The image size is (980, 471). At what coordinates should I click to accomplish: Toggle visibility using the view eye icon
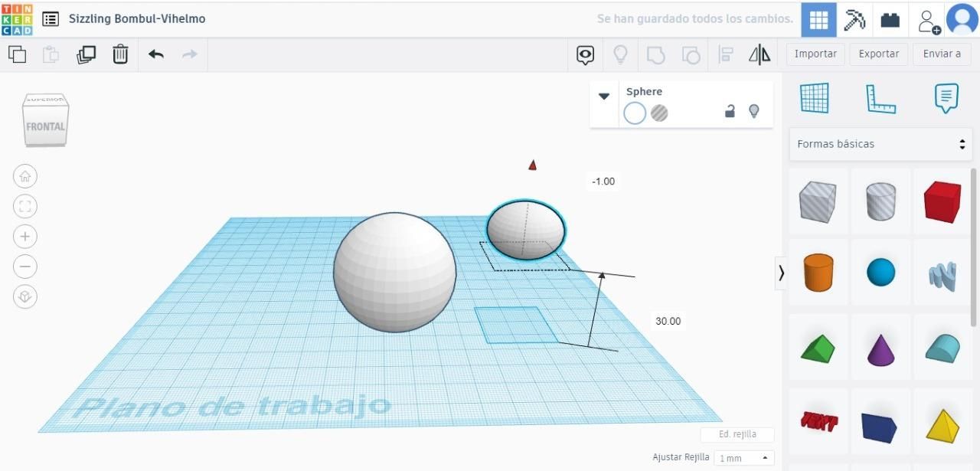586,54
